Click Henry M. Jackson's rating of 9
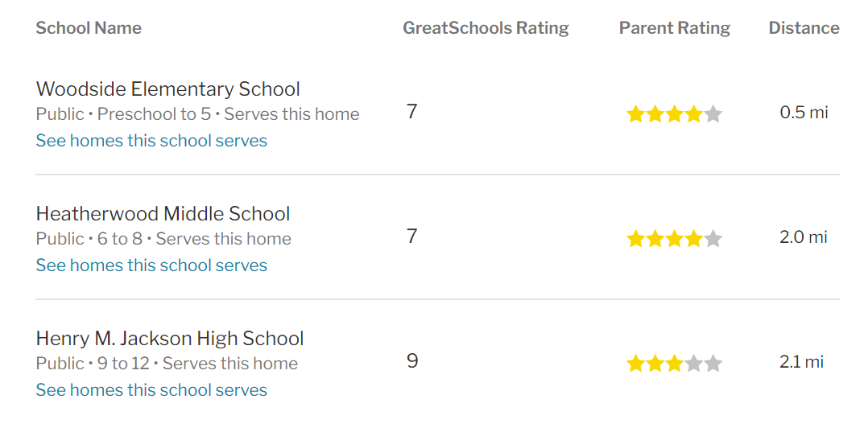 coord(412,361)
